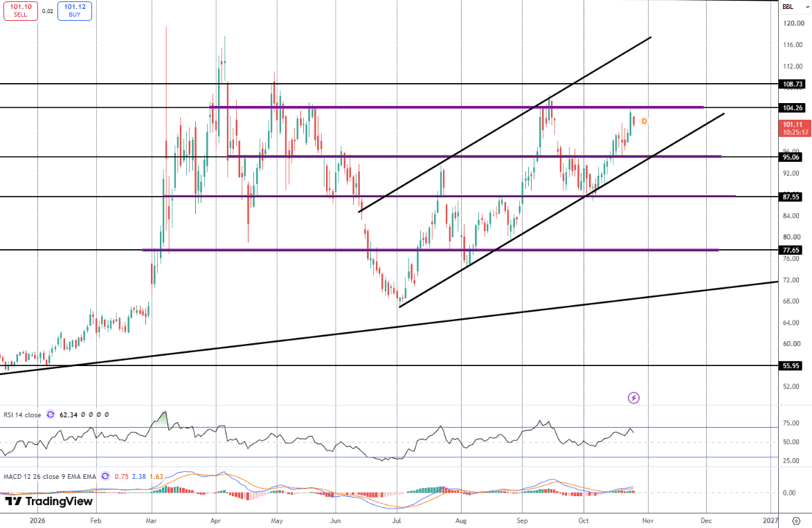Click the Dec time axis label

(706, 520)
